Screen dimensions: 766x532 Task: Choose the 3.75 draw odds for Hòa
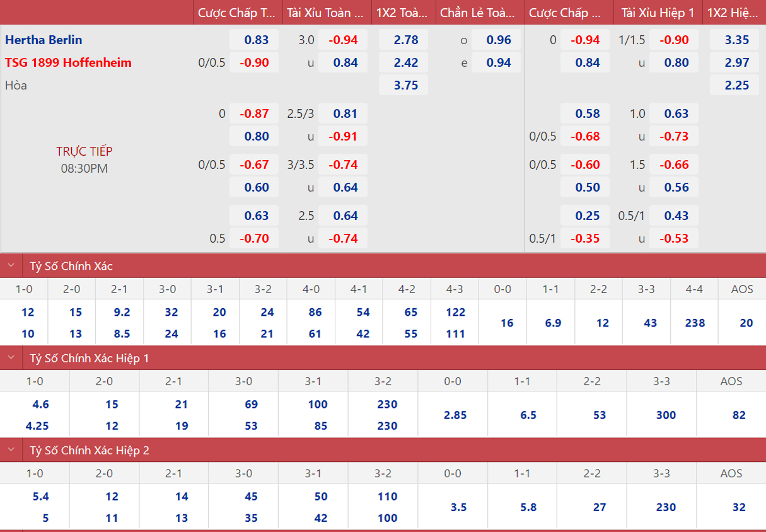405,85
